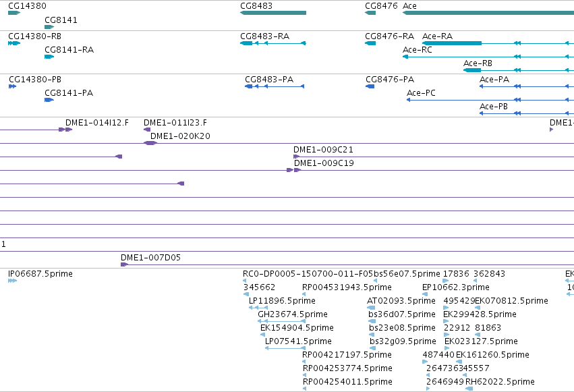Image resolution: width=574 pixels, height=392 pixels.
Task: Click the Ace-PA protein feature
Action: coord(527,86)
